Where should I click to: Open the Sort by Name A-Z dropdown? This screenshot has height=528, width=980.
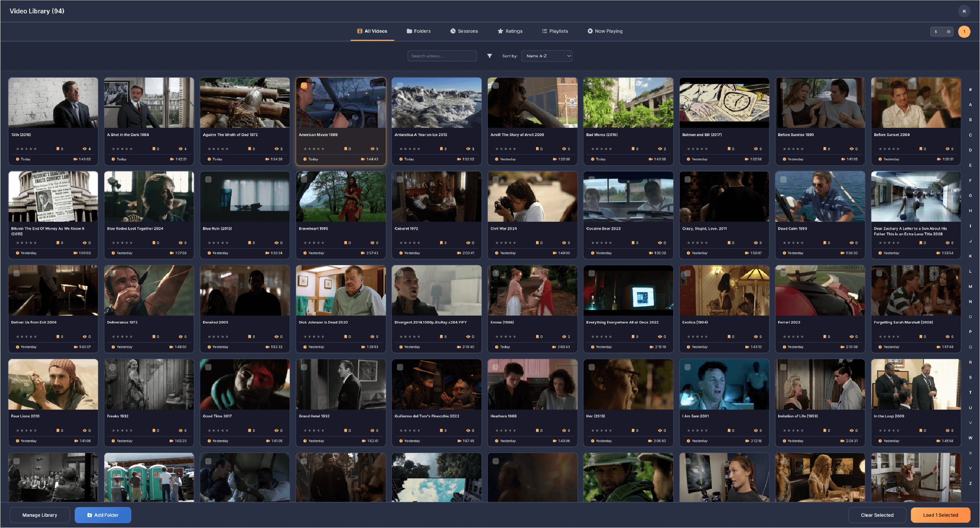(x=547, y=56)
